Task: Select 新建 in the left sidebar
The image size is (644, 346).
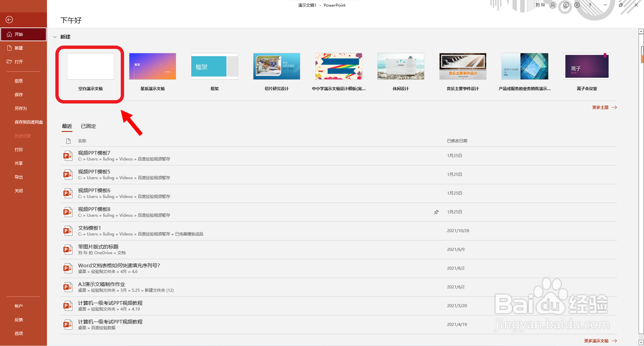Action: 23,48
